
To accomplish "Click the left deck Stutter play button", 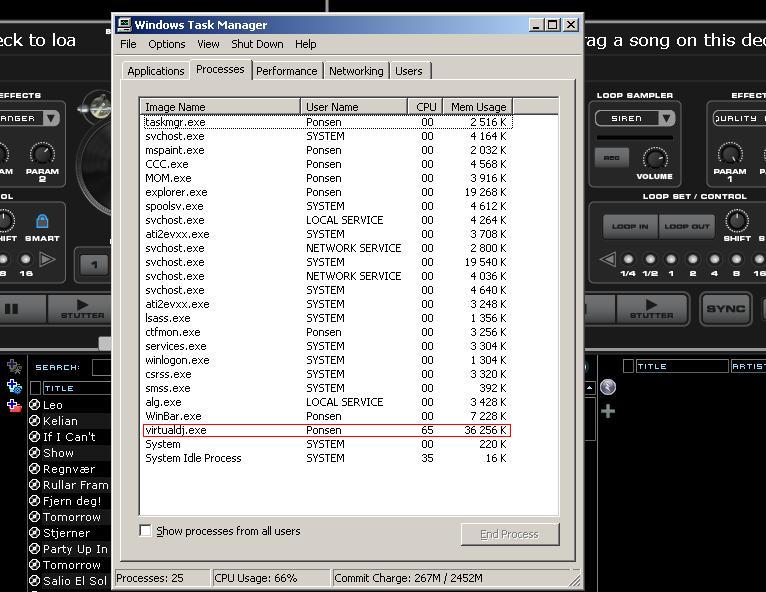I will (81, 309).
